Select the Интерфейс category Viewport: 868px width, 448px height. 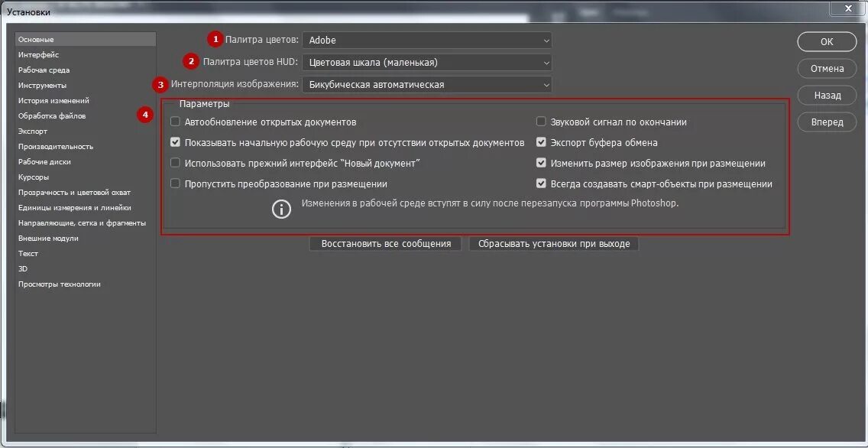86,55
